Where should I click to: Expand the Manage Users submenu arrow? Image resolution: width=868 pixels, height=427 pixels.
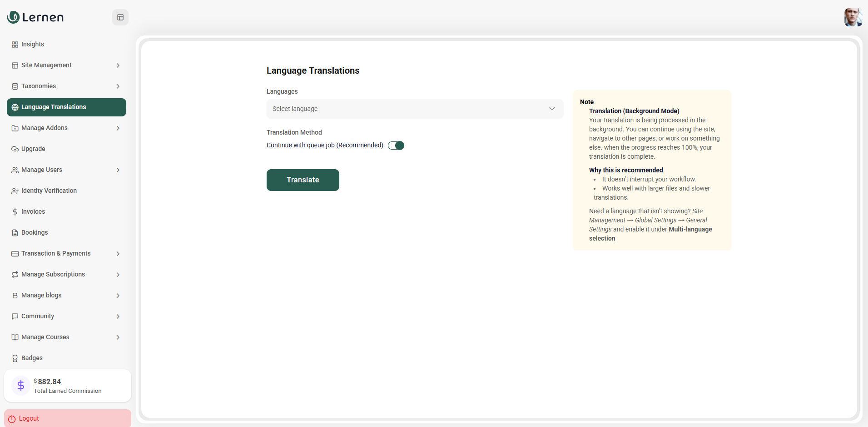click(x=118, y=170)
